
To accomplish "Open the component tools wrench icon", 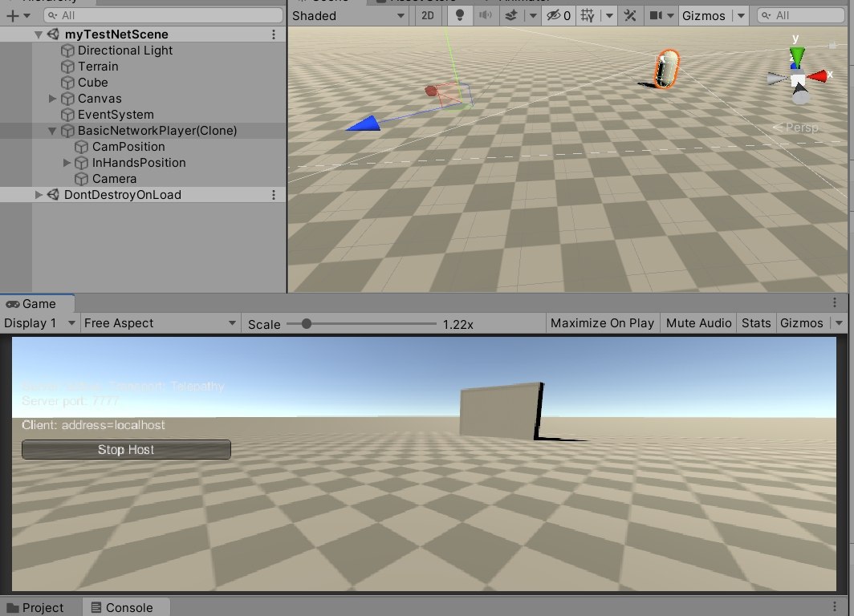I will 630,15.
